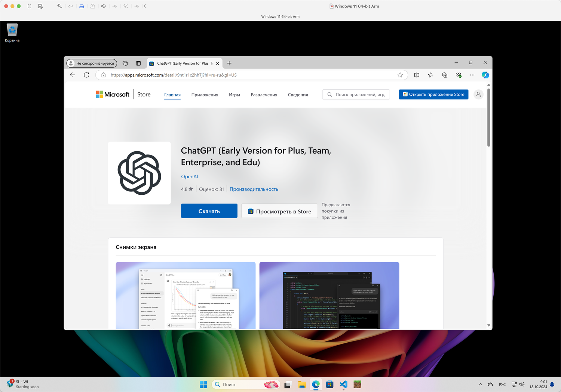Image resolution: width=561 pixels, height=392 pixels.
Task: Open the Windows Start menu
Action: (203, 385)
